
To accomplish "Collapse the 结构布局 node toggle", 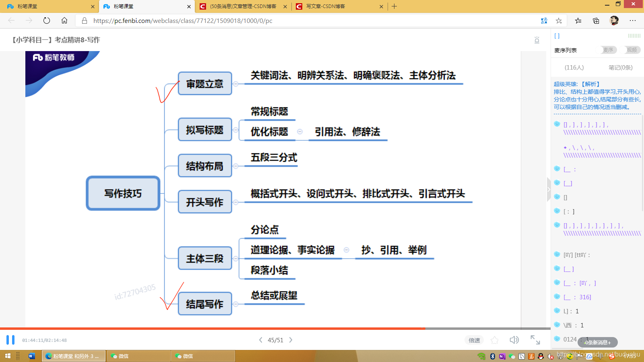I will (236, 166).
